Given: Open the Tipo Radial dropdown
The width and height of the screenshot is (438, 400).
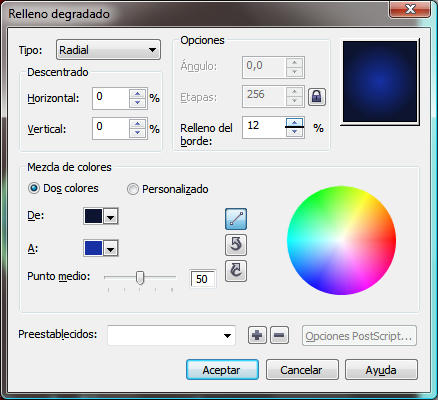Looking at the screenshot, I should [108, 50].
